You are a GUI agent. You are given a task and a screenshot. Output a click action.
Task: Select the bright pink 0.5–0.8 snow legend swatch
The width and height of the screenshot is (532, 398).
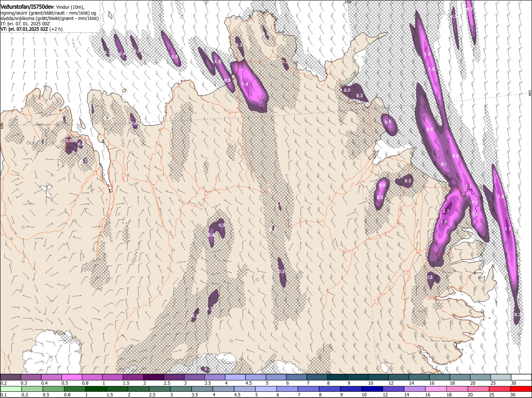coord(71,377)
